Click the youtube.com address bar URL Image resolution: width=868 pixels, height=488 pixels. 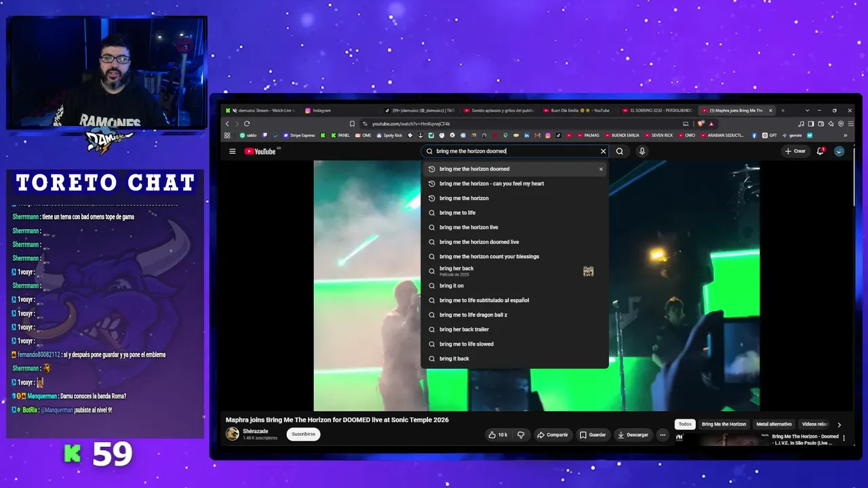pos(411,124)
